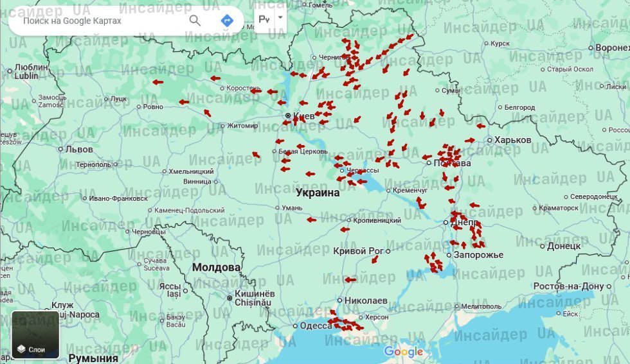Image resolution: width=630 pixels, height=364 pixels.
Task: Click the Полтава city marker dot
Action: (429, 163)
